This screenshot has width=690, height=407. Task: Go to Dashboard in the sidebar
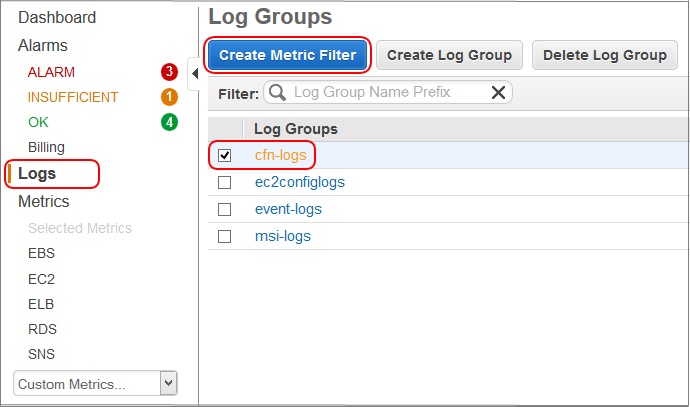[57, 18]
